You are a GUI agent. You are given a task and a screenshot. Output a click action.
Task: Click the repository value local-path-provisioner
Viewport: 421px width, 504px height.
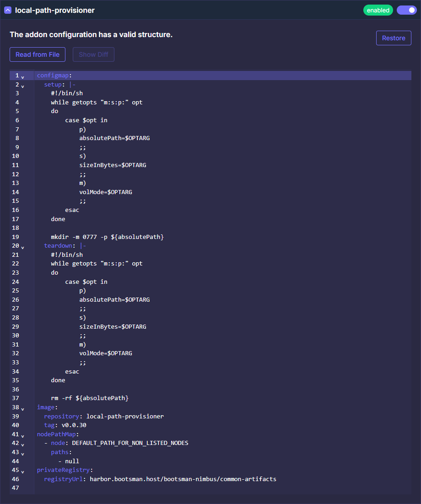coord(125,416)
